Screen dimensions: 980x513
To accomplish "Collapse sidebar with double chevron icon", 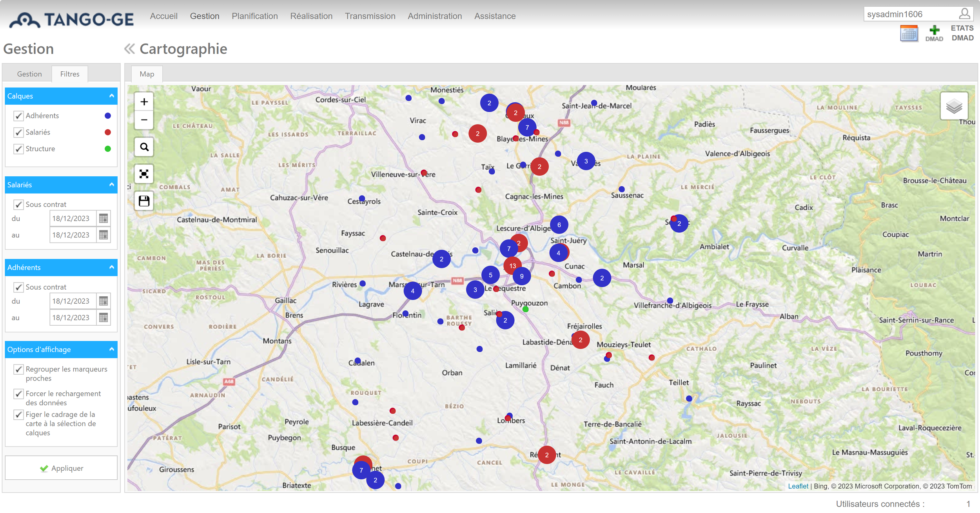I will [x=129, y=49].
